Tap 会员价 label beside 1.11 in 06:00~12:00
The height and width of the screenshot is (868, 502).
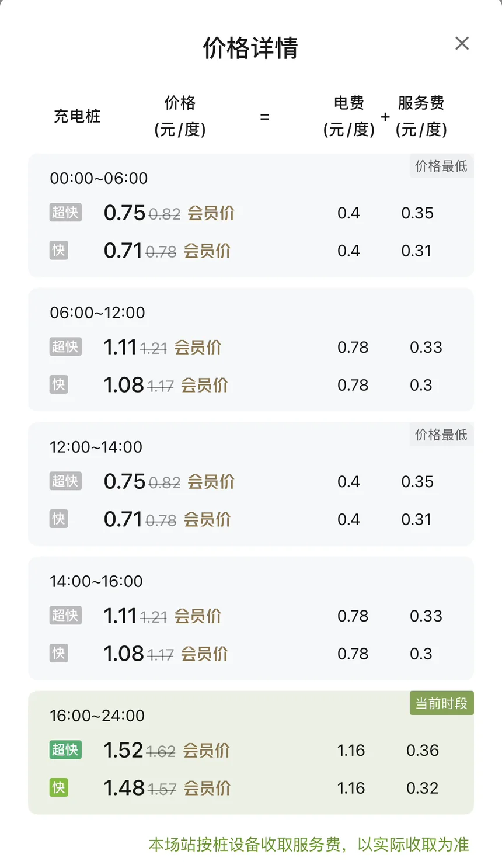(x=198, y=347)
